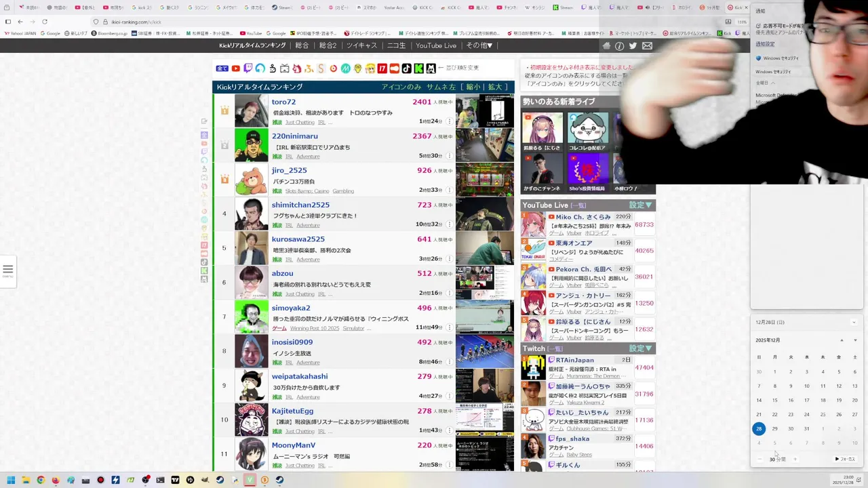The width and height of the screenshot is (868, 488).
Task: Decrease the focus time with the minus button
Action: click(759, 460)
